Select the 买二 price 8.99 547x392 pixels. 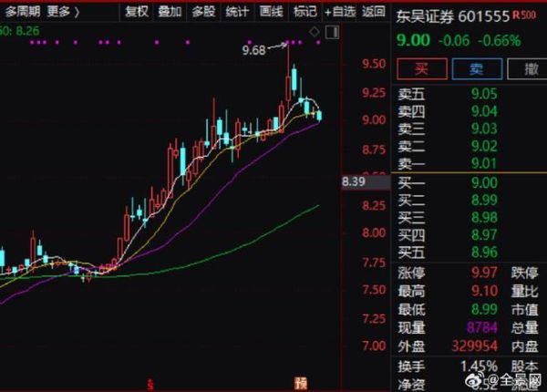click(484, 200)
